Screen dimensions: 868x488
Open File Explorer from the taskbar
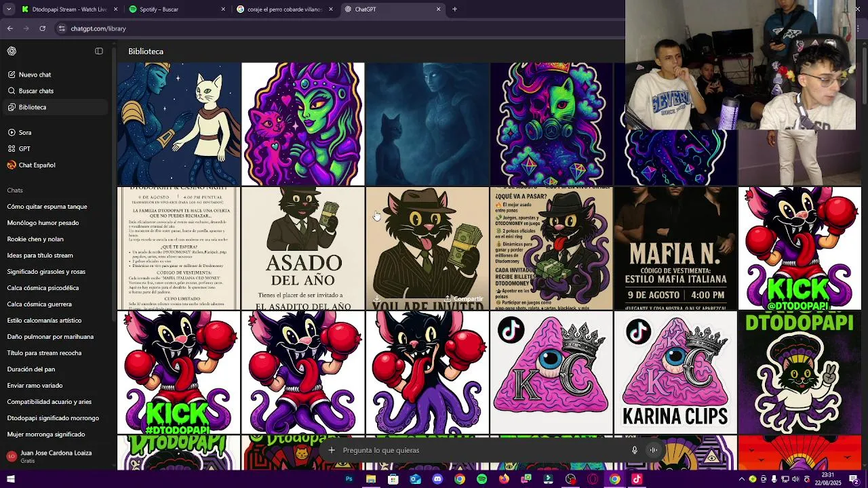coord(371,479)
